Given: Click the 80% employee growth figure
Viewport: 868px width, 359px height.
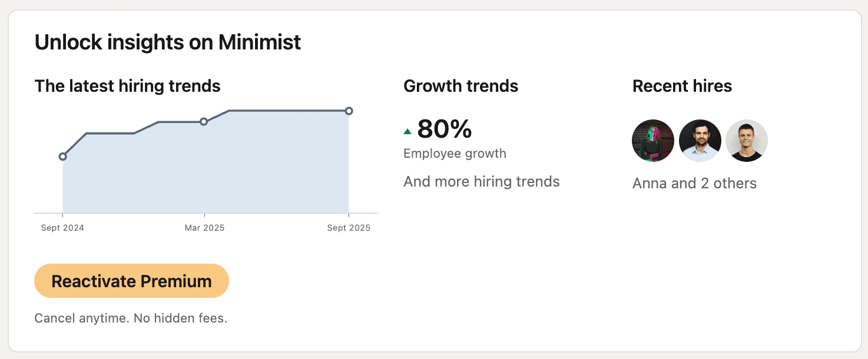Looking at the screenshot, I should click(443, 129).
